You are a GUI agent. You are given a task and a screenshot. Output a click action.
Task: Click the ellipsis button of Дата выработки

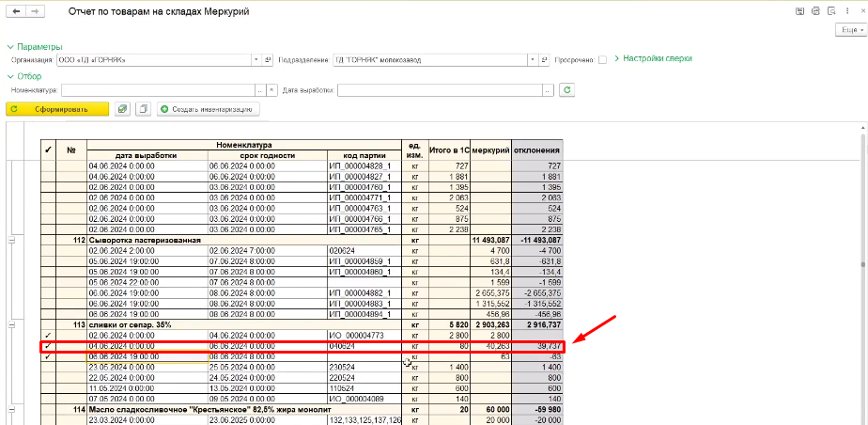coord(548,89)
